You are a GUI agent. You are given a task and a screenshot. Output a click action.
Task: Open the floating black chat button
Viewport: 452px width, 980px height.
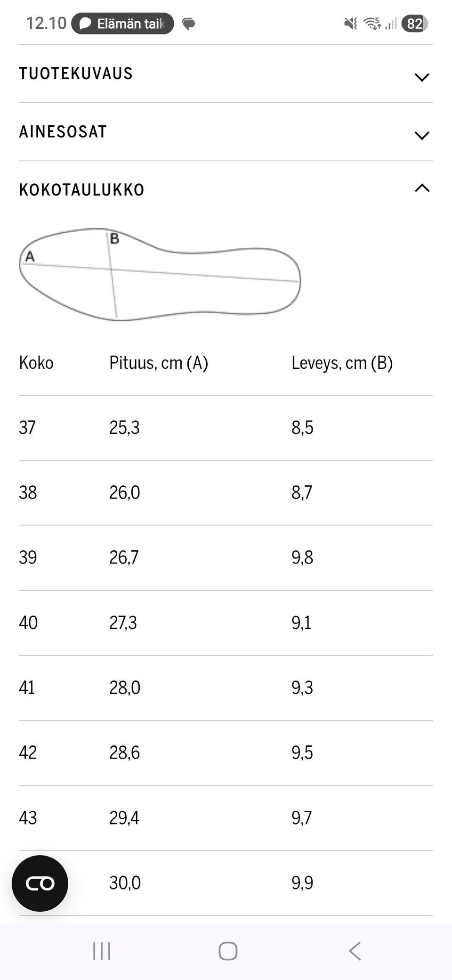click(40, 883)
